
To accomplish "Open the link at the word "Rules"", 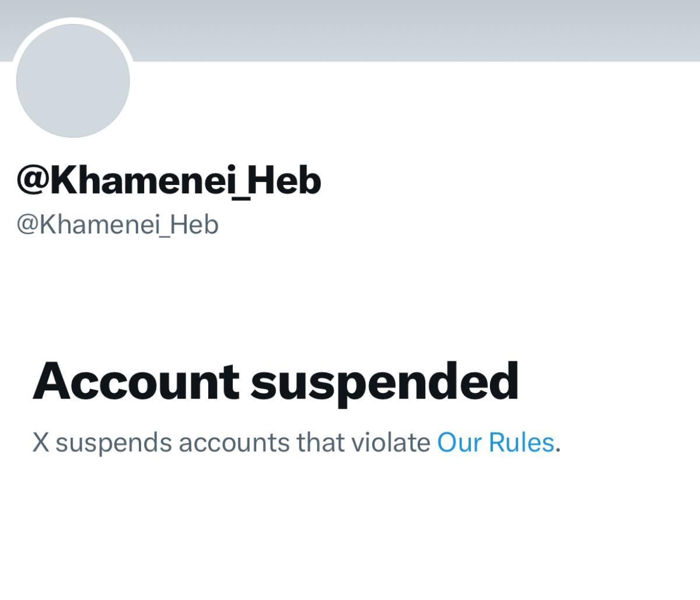I will tap(521, 442).
